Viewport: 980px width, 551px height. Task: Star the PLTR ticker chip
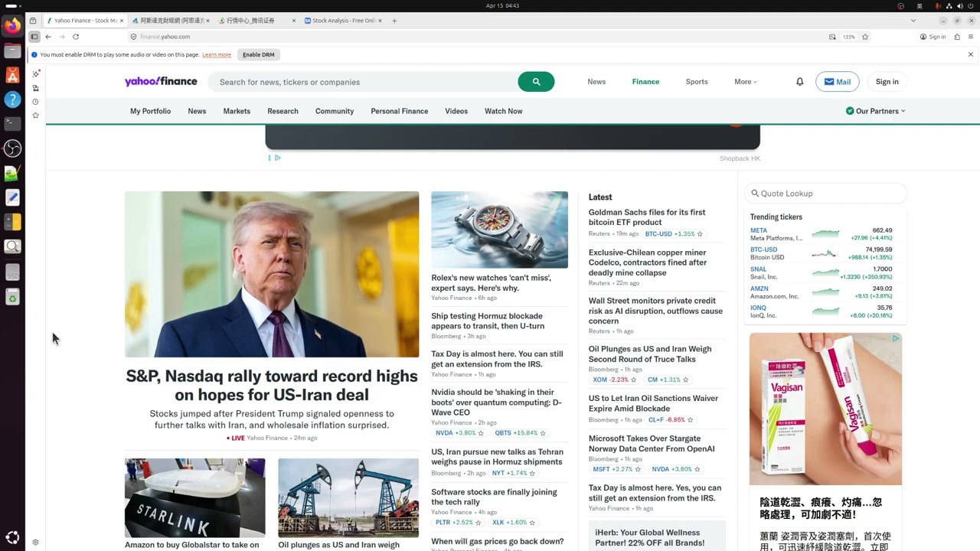(479, 523)
